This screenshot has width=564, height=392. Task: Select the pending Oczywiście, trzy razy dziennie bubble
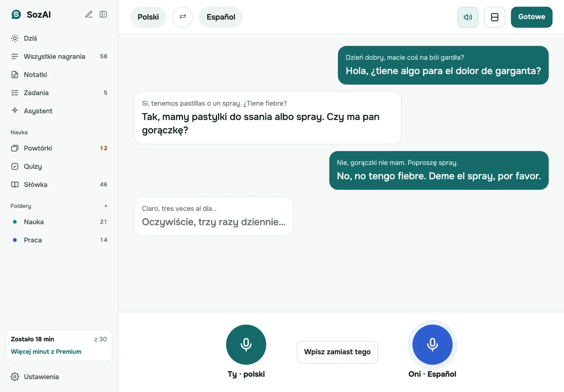[214, 216]
